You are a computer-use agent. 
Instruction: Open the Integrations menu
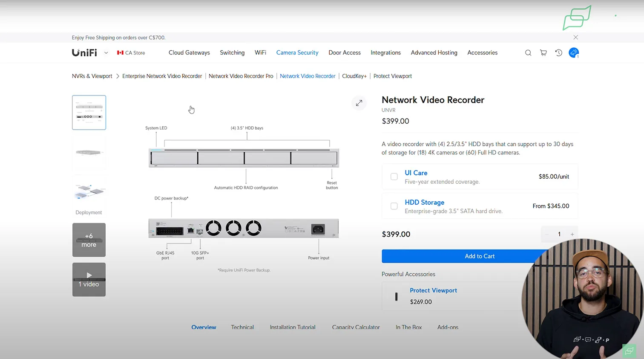[x=385, y=53]
